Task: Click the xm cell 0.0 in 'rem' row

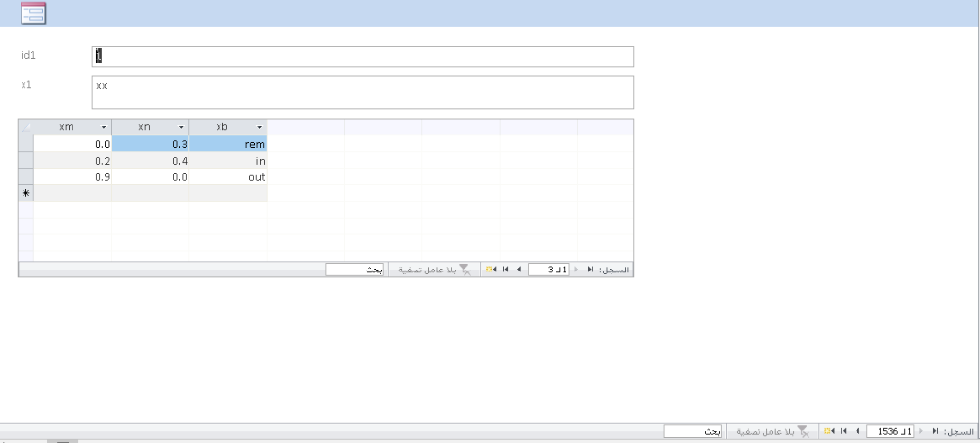Action: coord(73,144)
